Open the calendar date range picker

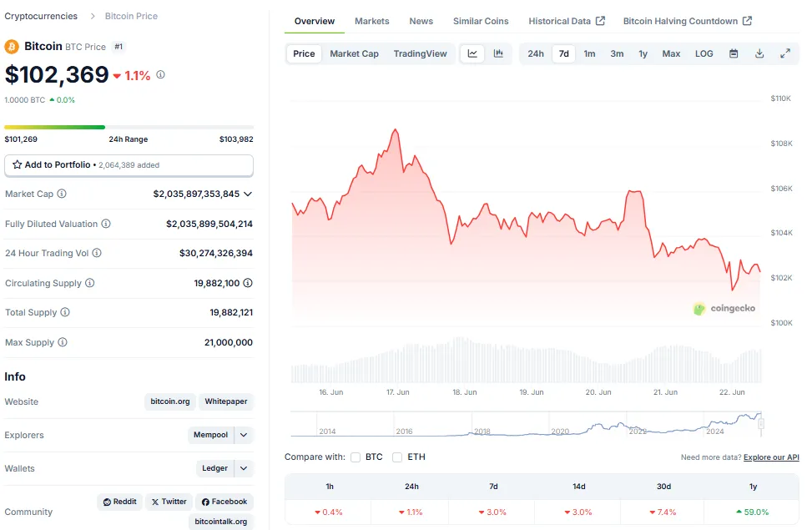(x=734, y=53)
